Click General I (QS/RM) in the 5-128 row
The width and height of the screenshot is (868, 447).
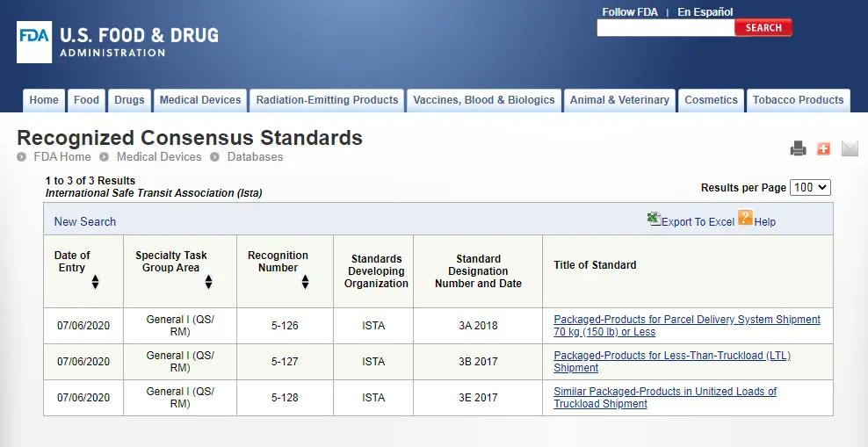[180, 398]
